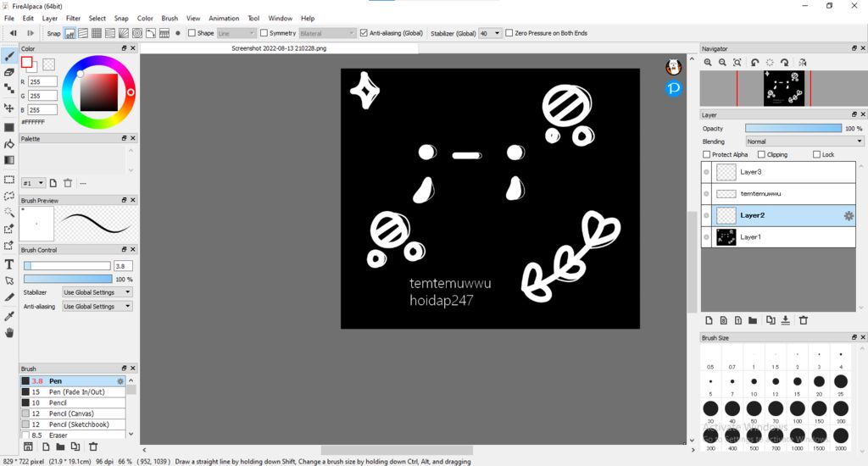This screenshot has height=466, width=868.
Task: Select the Text tool
Action: point(9,264)
